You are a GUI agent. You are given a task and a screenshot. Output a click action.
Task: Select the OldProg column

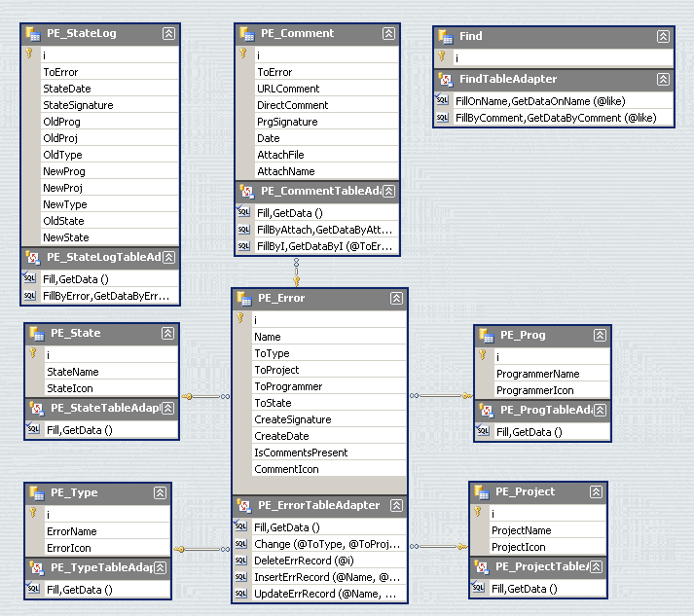(x=110, y=122)
